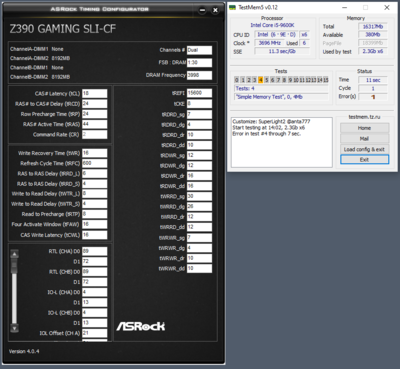Click the ASRock logo
The image size is (400, 369).
pos(141,326)
